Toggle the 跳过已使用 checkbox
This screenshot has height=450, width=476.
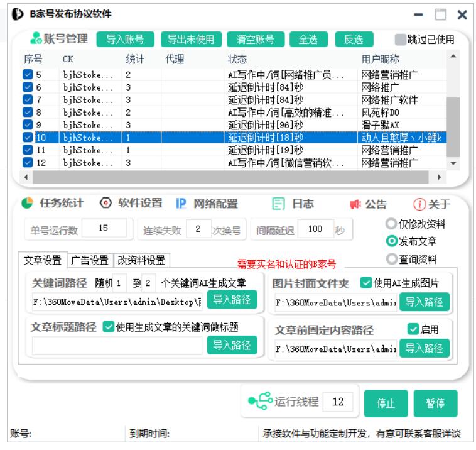[x=400, y=40]
